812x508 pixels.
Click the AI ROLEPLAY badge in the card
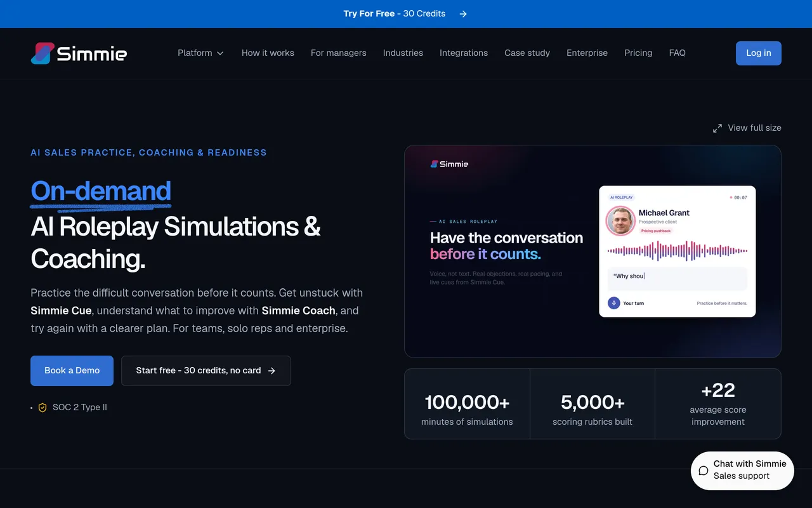[622, 197]
